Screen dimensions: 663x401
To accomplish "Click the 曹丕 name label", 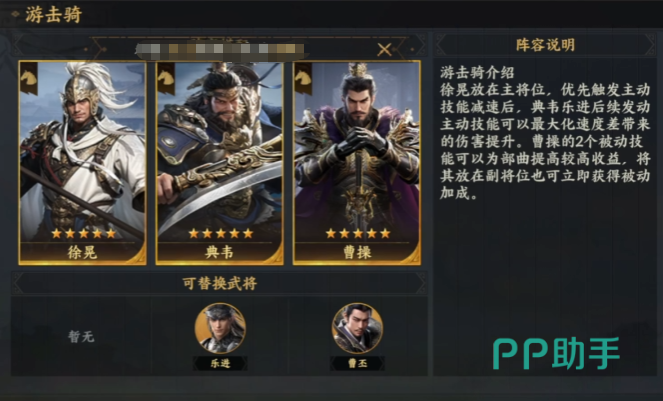I will [357, 363].
